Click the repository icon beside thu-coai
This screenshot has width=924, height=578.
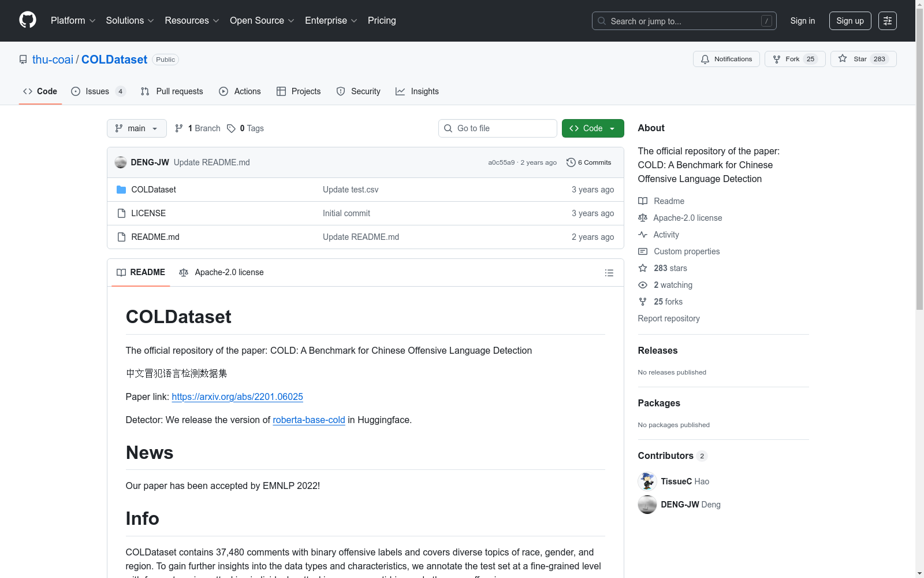point(23,60)
